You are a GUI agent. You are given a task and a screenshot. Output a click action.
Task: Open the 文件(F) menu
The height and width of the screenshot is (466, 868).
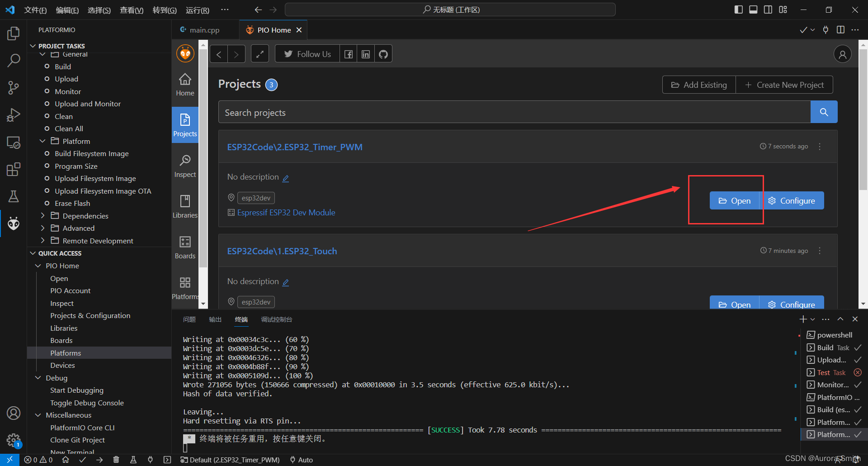[x=35, y=10]
